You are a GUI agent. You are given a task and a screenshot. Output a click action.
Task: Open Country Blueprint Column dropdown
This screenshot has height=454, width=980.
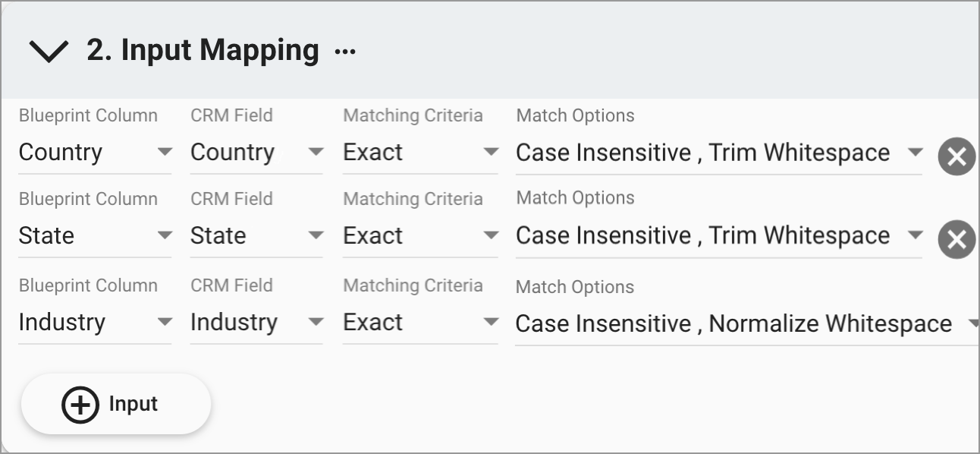click(x=95, y=153)
